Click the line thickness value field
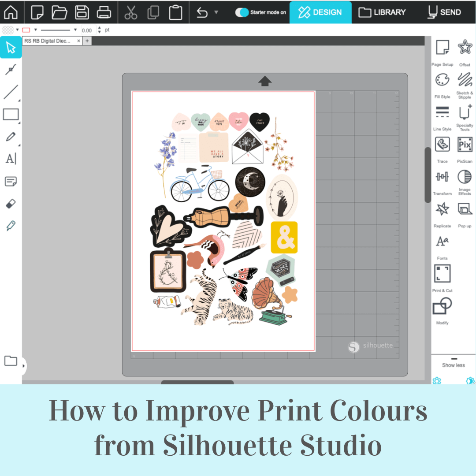Image resolution: width=476 pixels, height=476 pixels. click(87, 30)
